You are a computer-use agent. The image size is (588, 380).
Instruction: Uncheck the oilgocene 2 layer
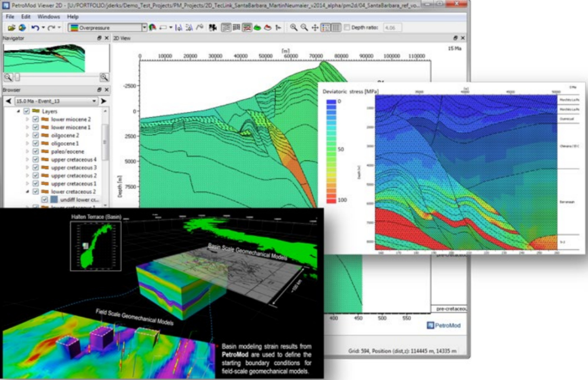click(x=35, y=135)
